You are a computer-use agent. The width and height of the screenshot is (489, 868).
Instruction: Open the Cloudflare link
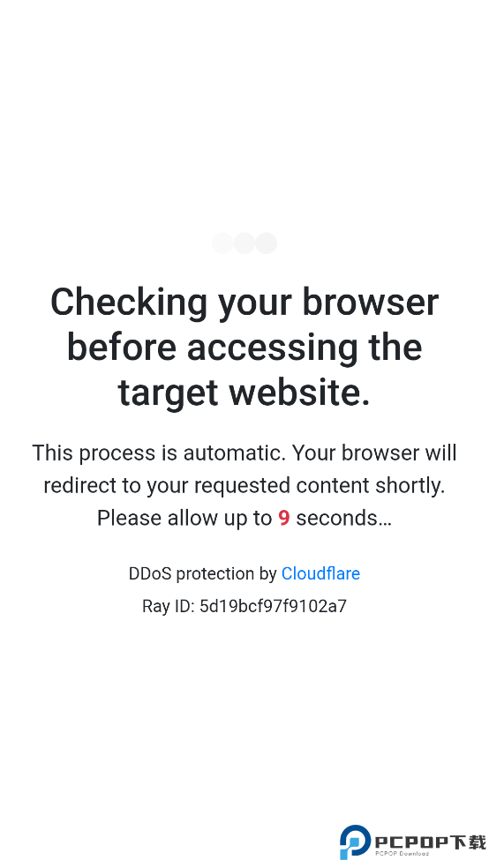[320, 573]
